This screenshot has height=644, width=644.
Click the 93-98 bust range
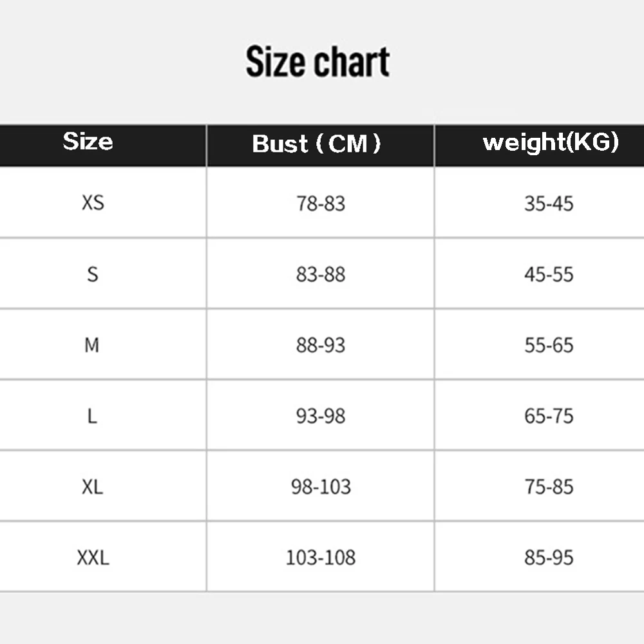click(x=321, y=416)
